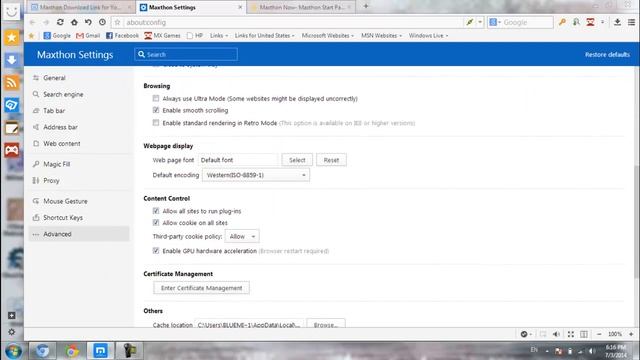This screenshot has height=360, width=640.
Task: Click the sidebar add extension plus icon
Action: tap(11, 316)
